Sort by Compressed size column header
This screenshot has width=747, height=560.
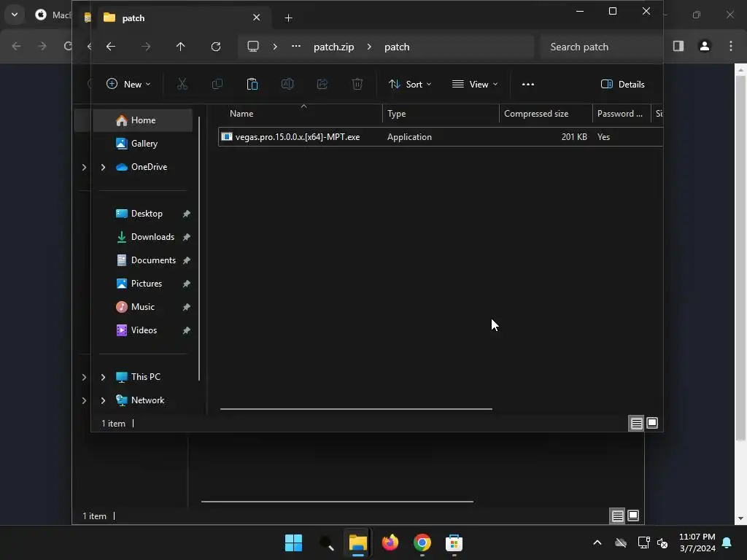point(536,114)
